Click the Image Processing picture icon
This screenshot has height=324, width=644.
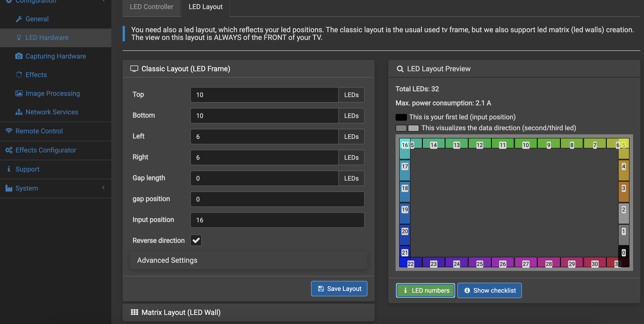19,93
